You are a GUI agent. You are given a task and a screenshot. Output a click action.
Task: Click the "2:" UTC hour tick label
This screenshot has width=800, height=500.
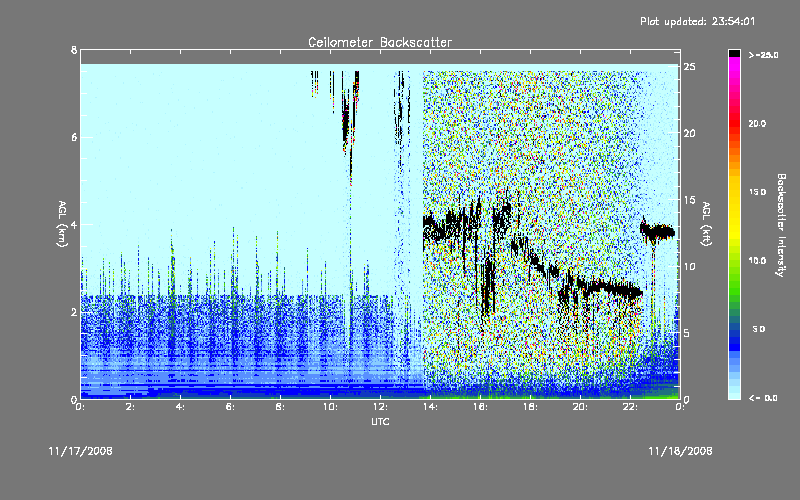tap(131, 407)
